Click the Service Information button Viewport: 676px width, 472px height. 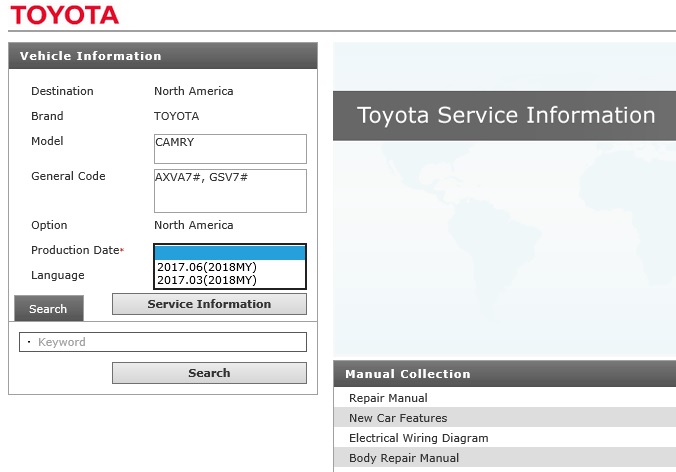point(209,304)
